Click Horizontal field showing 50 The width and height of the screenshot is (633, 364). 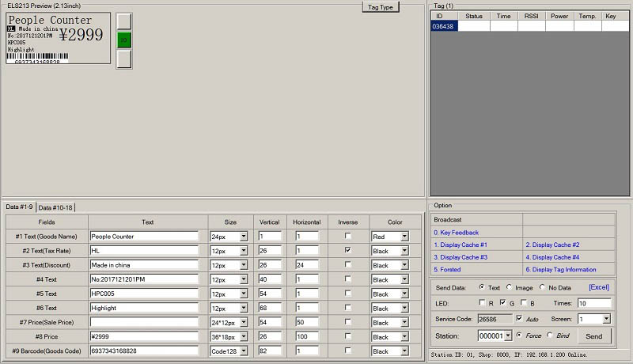coord(307,322)
